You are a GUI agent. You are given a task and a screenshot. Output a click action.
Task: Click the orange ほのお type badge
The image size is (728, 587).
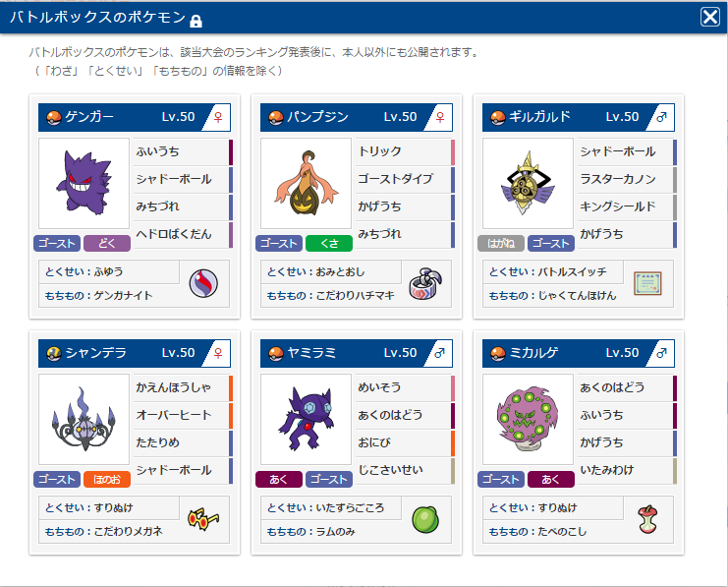click(x=107, y=479)
